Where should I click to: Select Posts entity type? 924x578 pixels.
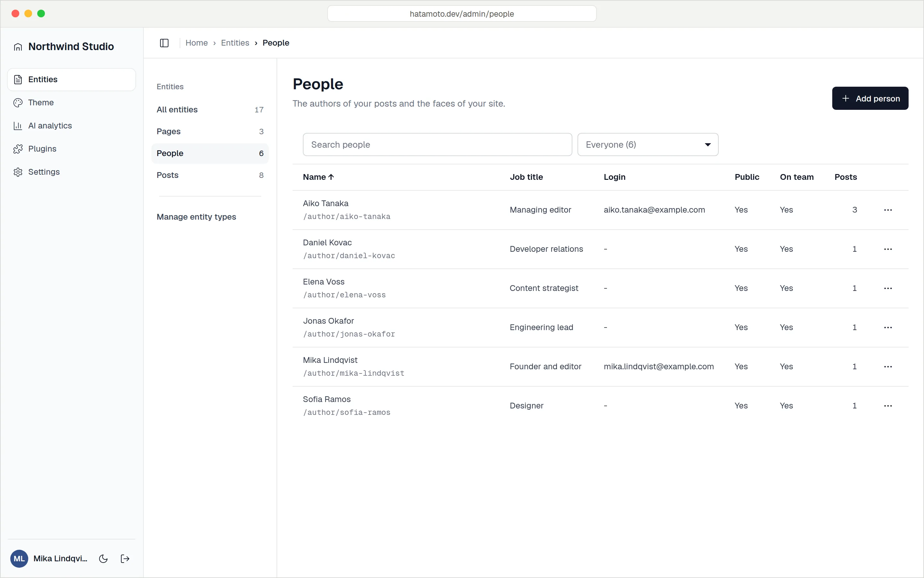coord(210,175)
